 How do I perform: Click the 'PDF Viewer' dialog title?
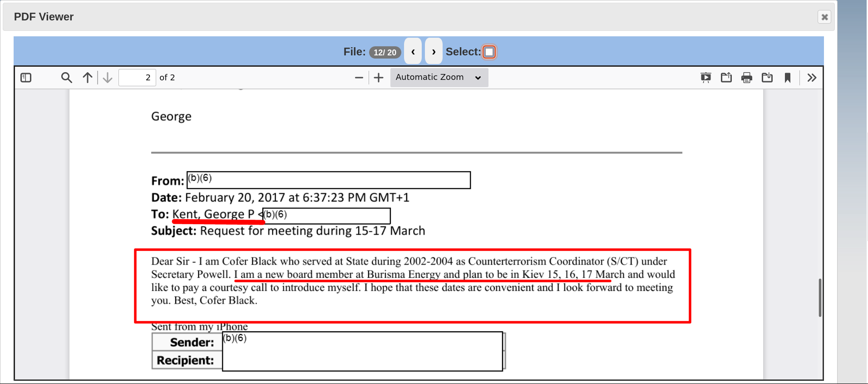44,17
